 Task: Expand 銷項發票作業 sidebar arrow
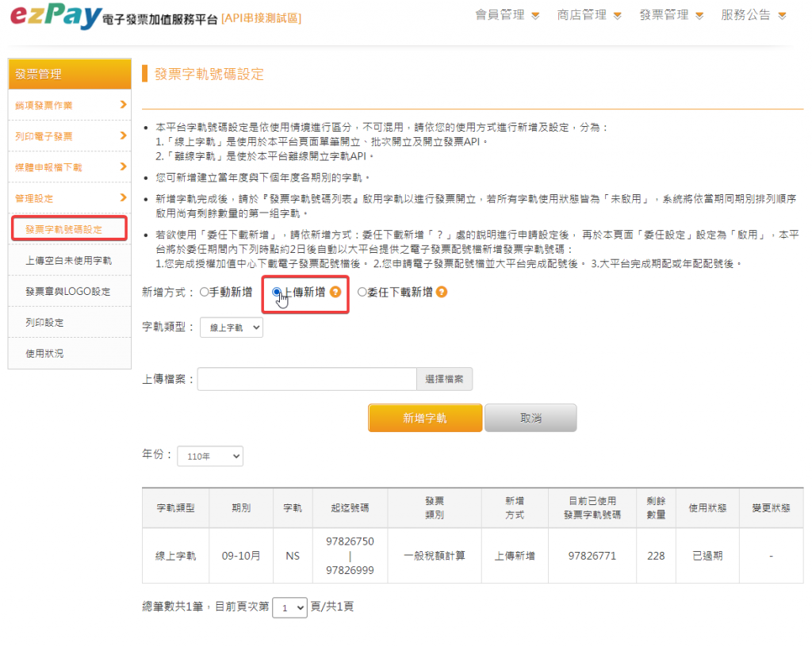click(123, 105)
